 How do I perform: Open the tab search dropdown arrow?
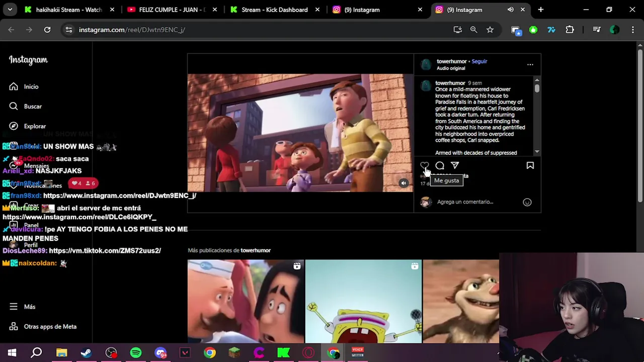tap(10, 10)
